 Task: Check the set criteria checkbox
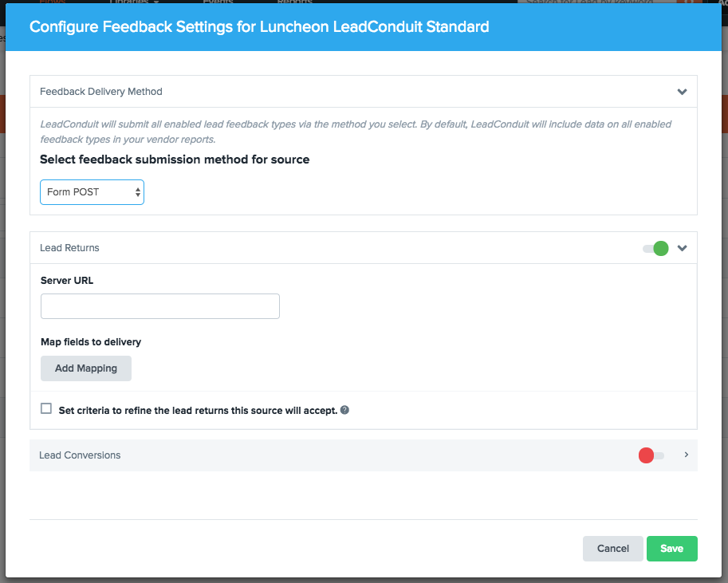[x=46, y=408]
